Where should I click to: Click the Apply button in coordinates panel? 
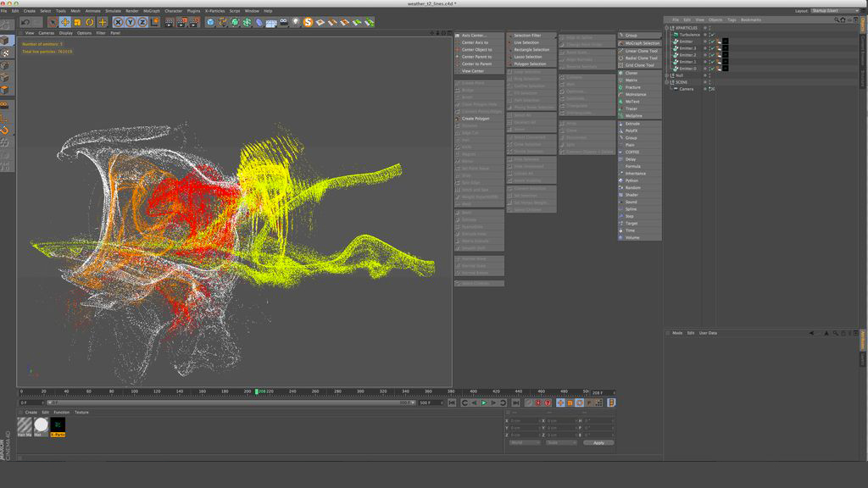[x=598, y=442]
